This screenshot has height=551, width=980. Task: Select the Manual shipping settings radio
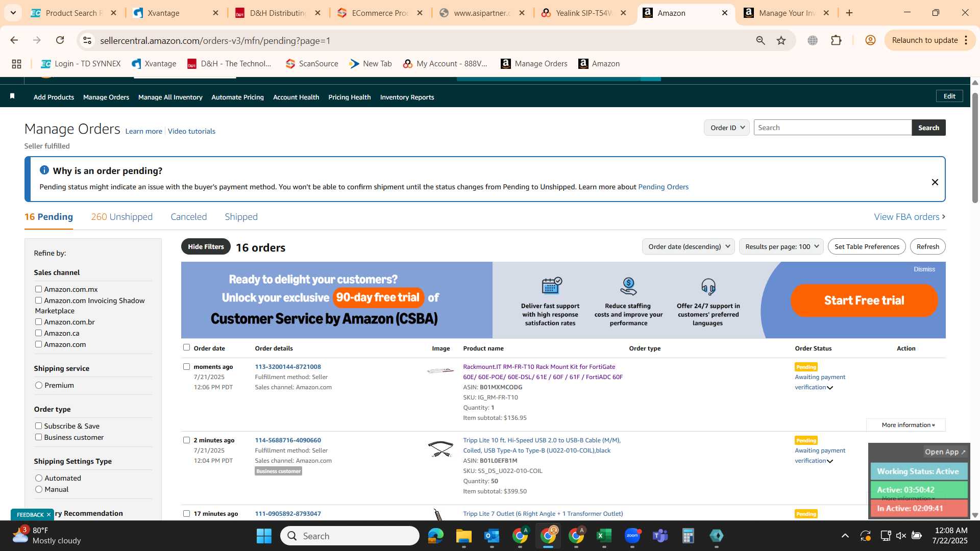39,489
